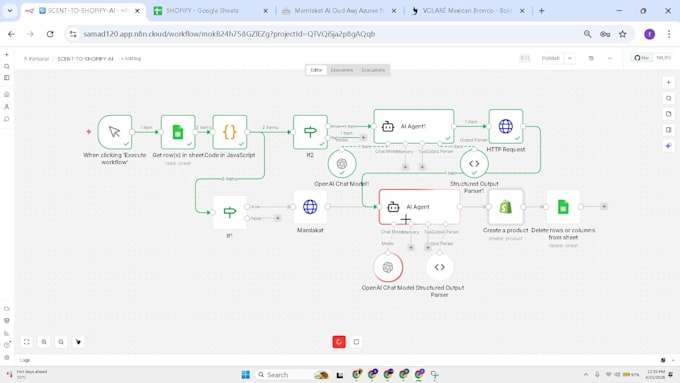Add node after Delete rows node
This screenshot has height=383, width=680.
pyautogui.click(x=604, y=206)
